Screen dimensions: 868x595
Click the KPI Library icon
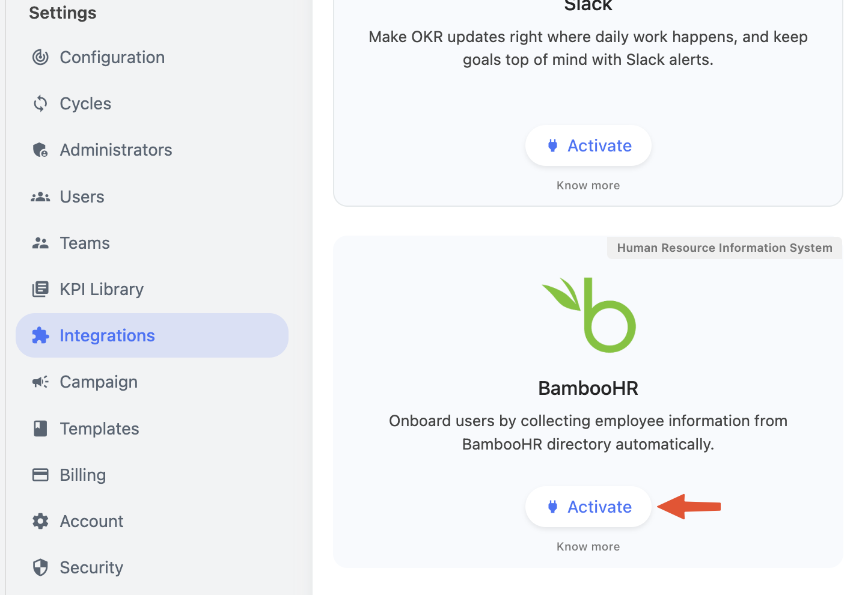[40, 289]
